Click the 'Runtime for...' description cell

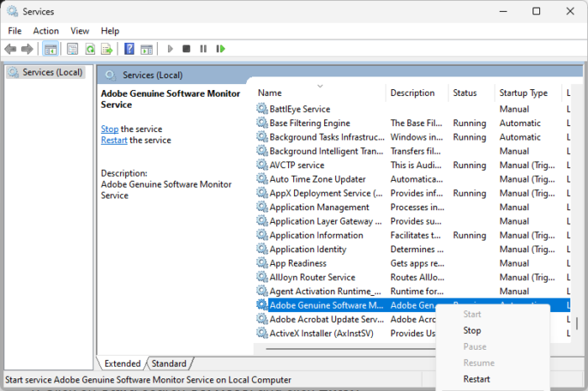coord(417,291)
